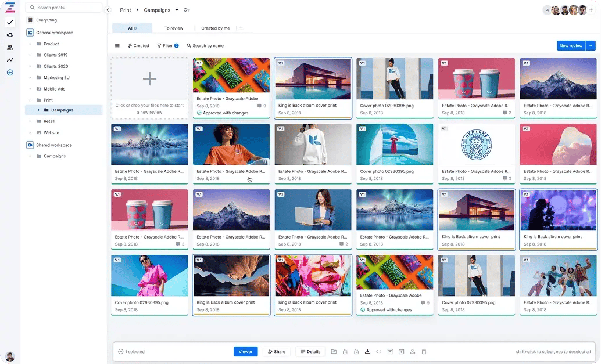601x364 pixels.
Task: Open the Share dialog for selected proof
Action: [276, 351]
